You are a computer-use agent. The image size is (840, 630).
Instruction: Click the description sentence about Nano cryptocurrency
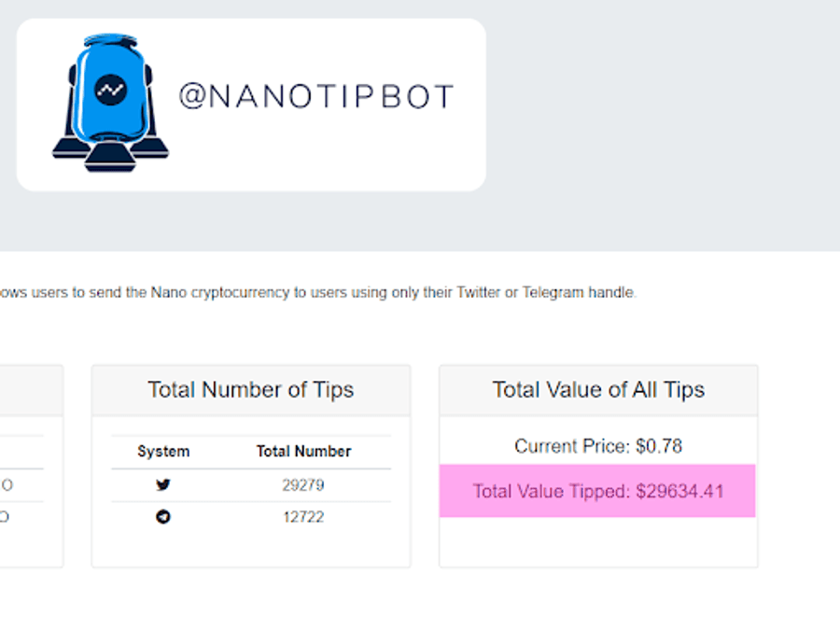click(x=318, y=293)
